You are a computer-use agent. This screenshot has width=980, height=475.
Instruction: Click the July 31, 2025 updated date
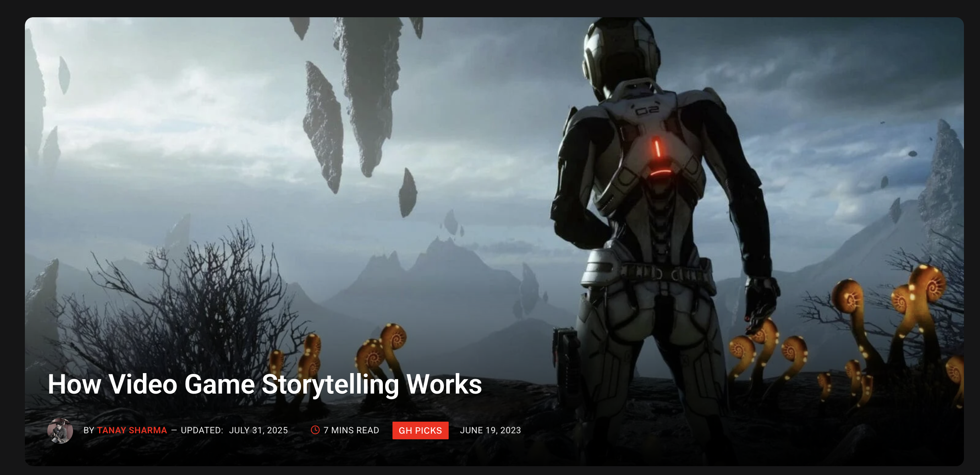point(258,430)
